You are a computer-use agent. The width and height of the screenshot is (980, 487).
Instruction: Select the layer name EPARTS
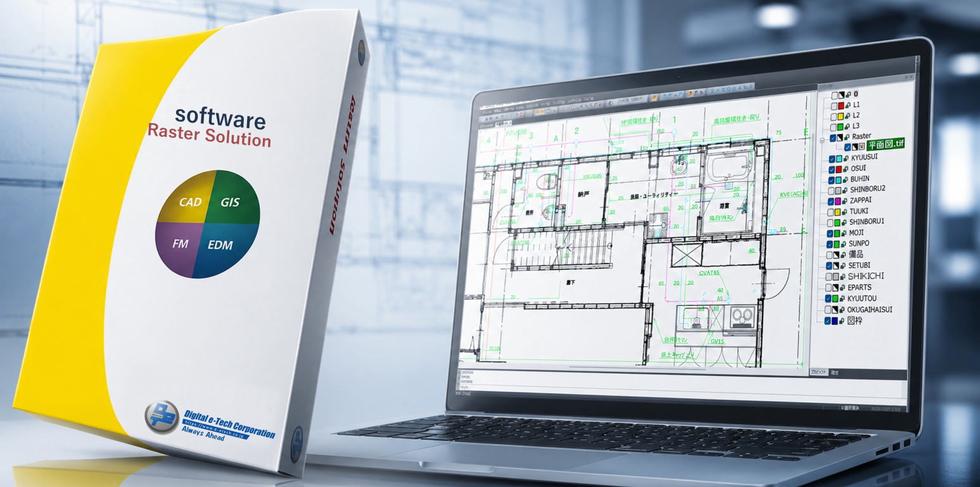[860, 287]
